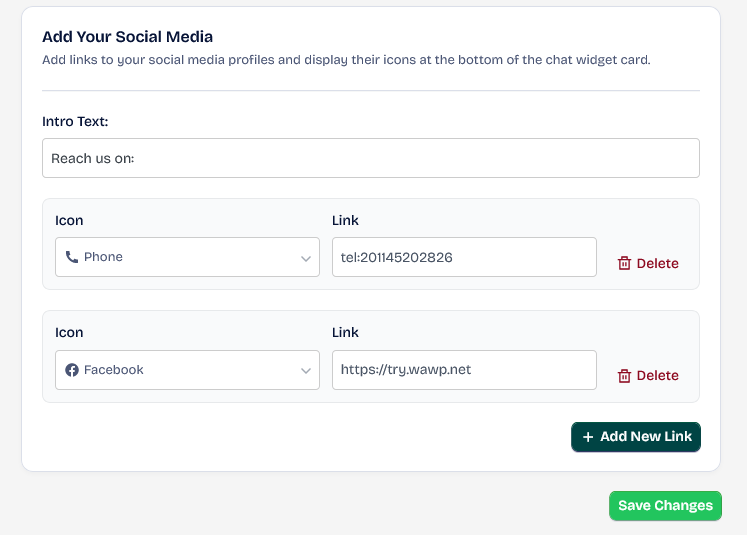Expand the Phone dropdown using its chevron arrow
The width and height of the screenshot is (747, 535).
[x=306, y=258]
